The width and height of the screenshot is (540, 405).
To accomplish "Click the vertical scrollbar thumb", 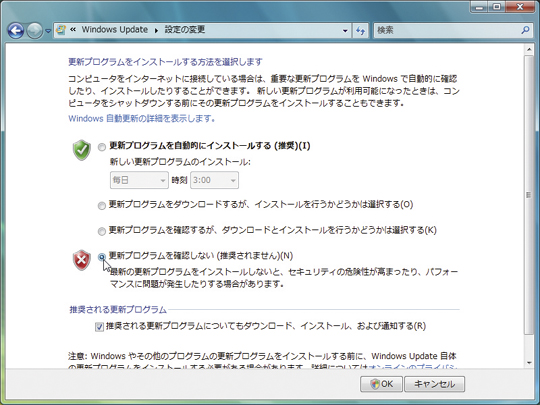I will 529,195.
